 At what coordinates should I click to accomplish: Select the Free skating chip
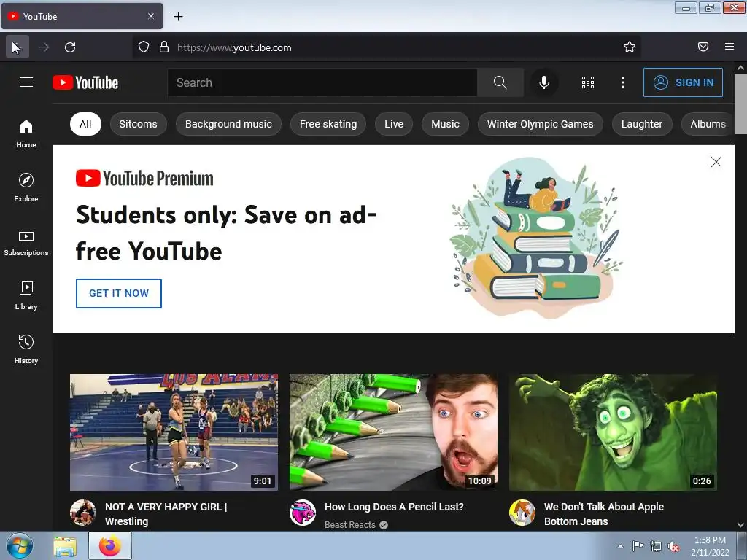coord(328,124)
